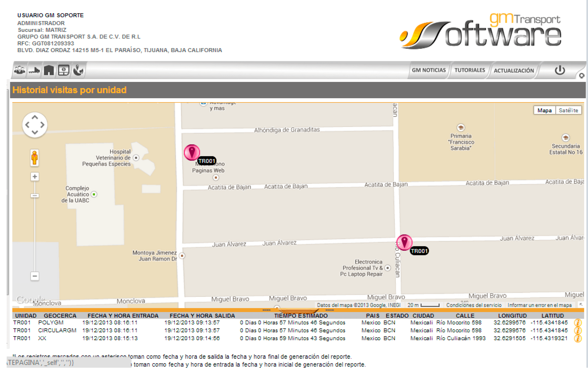Image resolution: width=588 pixels, height=369 pixels.
Task: Open ACTUALIZACIÓN tab
Action: click(x=514, y=71)
